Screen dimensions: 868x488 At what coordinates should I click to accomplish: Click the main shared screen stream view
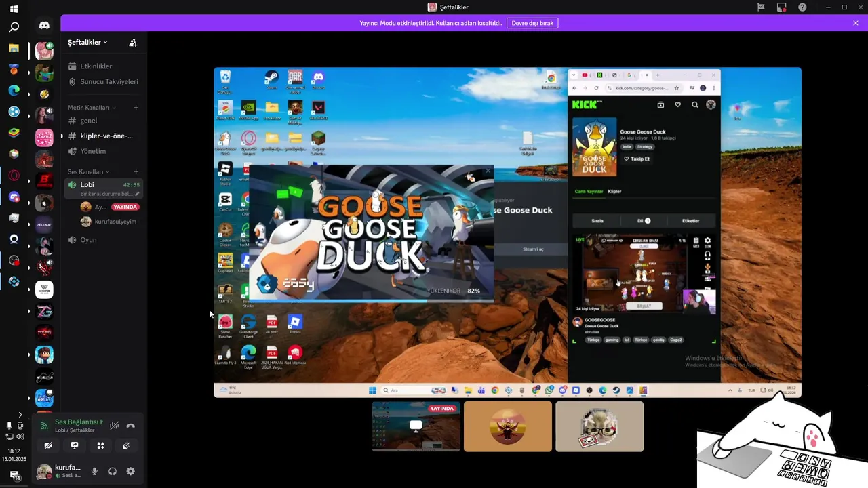(507, 232)
